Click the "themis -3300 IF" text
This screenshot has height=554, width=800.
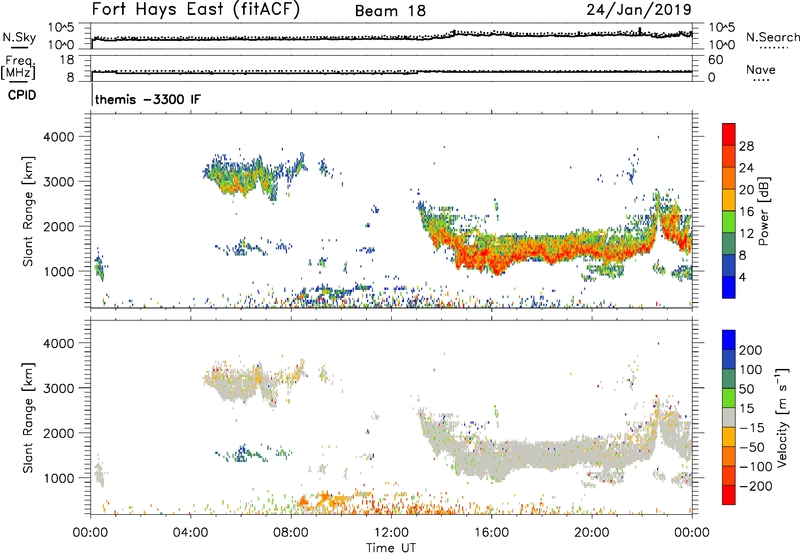pyautogui.click(x=148, y=99)
